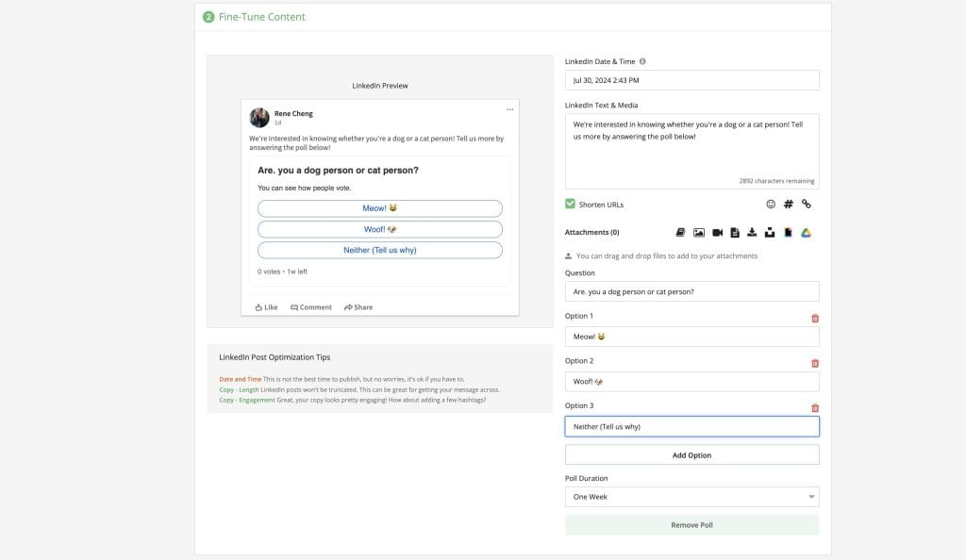966x560 pixels.
Task: Click the Add Option button
Action: pos(691,455)
